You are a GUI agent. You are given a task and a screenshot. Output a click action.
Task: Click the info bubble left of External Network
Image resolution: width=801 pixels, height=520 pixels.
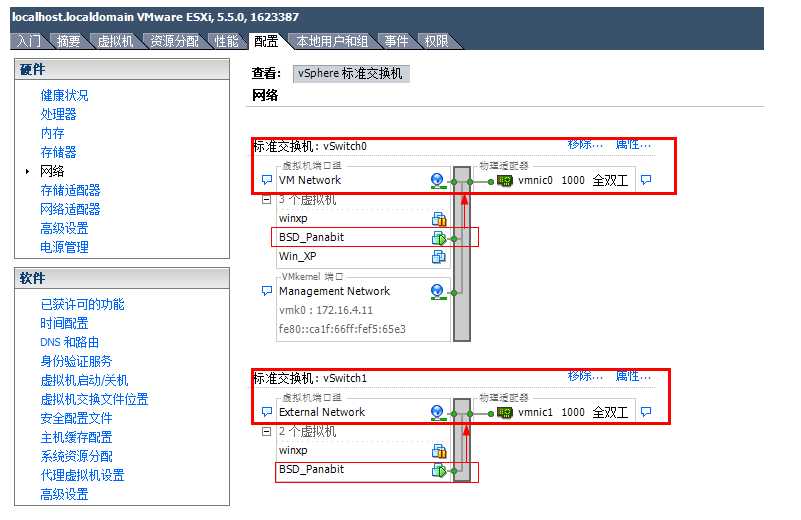coord(267,412)
